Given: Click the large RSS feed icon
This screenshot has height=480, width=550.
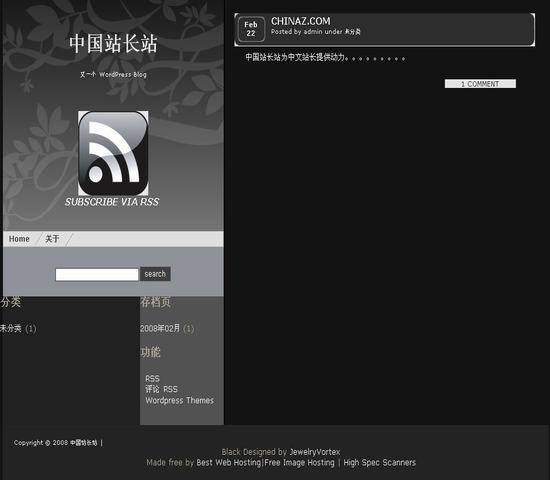Looking at the screenshot, I should click(x=113, y=153).
